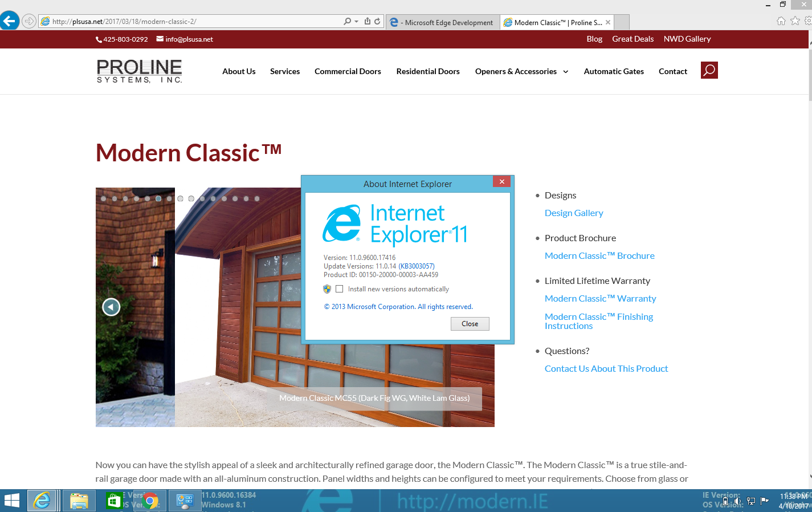Toggle Install new versions automatically checkbox
The image size is (812, 512).
pyautogui.click(x=340, y=289)
